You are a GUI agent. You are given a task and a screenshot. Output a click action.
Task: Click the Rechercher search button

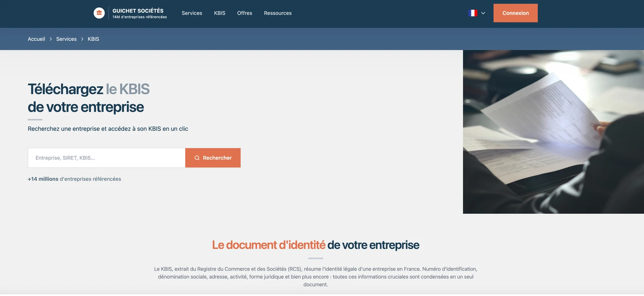(213, 158)
